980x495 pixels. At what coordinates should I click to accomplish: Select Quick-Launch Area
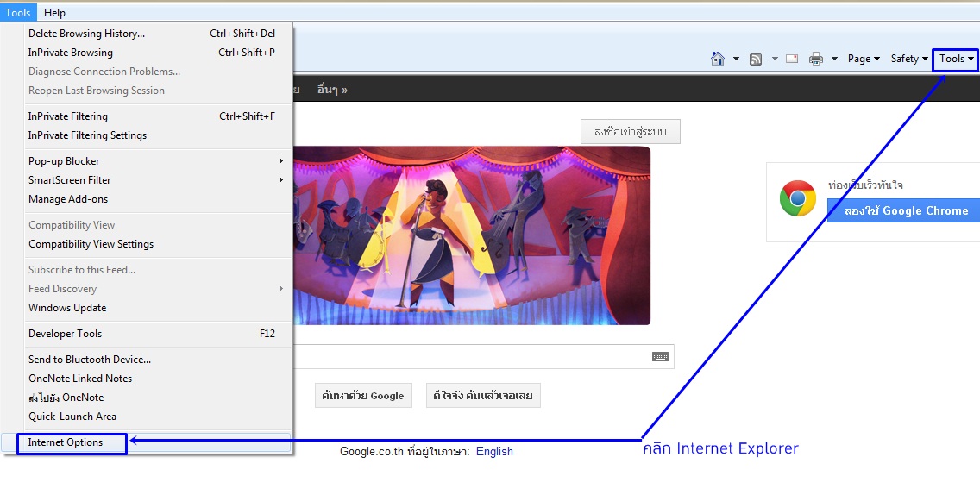152,417
